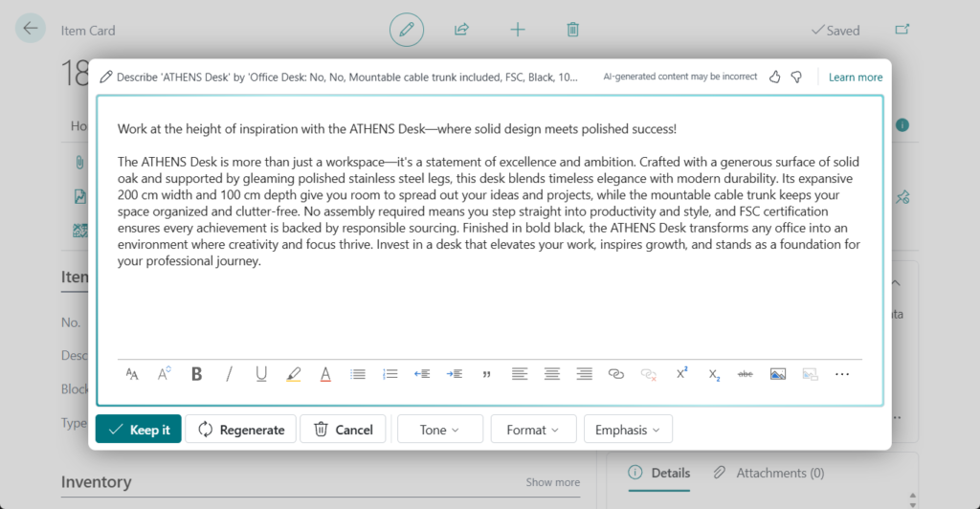Open the Format dropdown
980x509 pixels.
533,430
